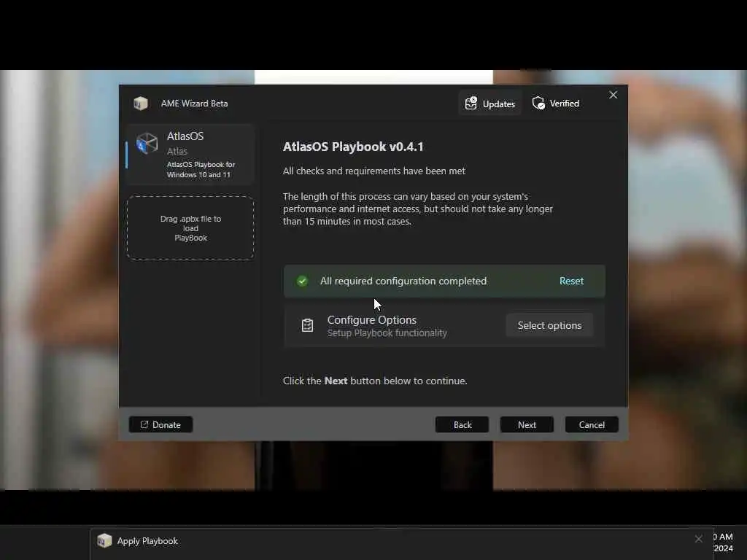Go Back to the previous step
The width and height of the screenshot is (747, 560).
[462, 425]
